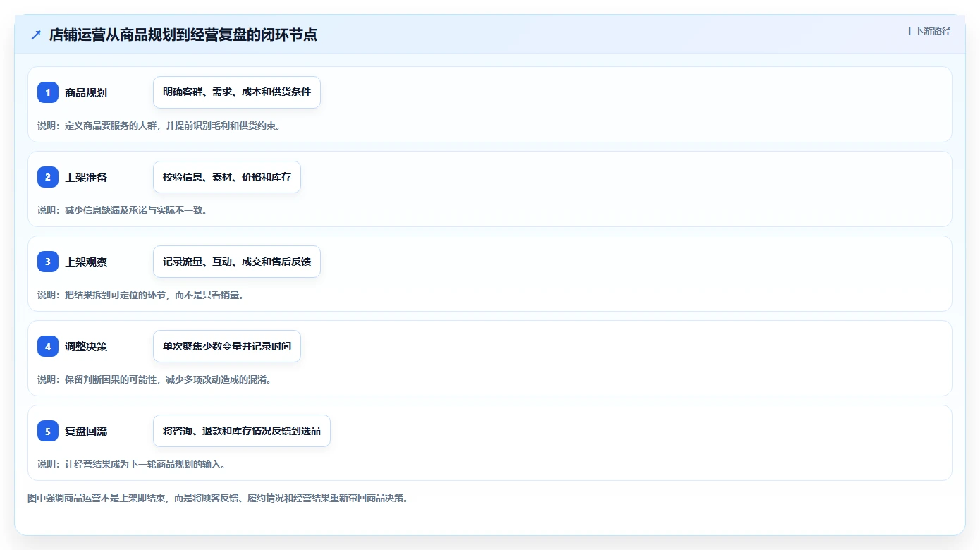Click the 将咨询、退款和库存情况反馈到选品 chip

(242, 431)
